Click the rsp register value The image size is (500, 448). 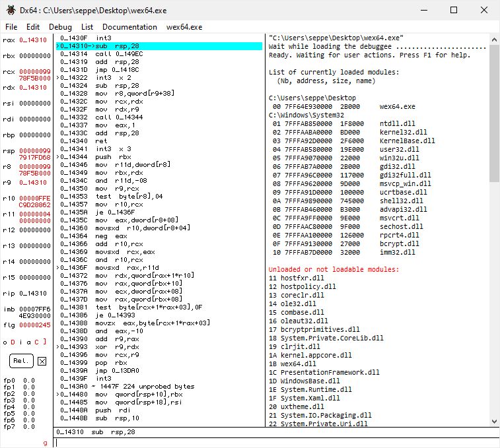tap(35, 154)
